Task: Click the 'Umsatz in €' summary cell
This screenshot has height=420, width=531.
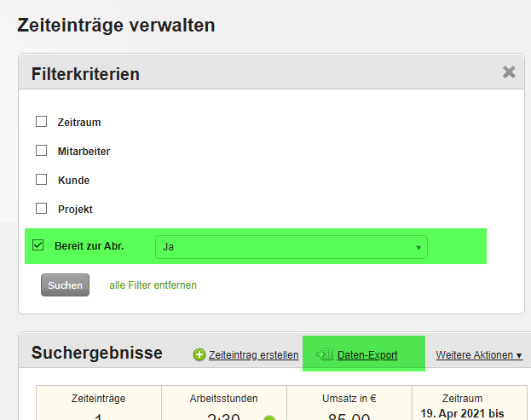Action: [349, 404]
